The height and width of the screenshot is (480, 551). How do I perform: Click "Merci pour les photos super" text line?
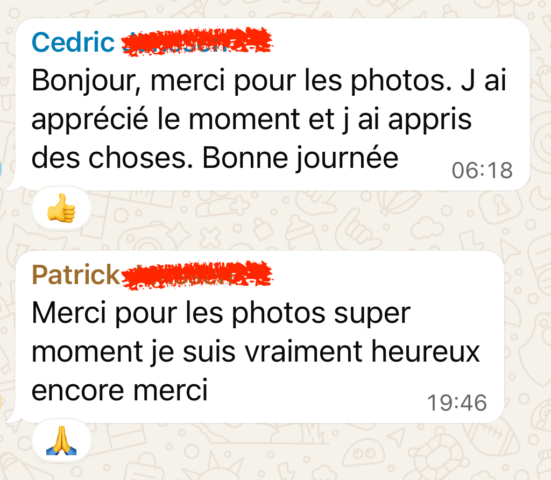click(221, 313)
